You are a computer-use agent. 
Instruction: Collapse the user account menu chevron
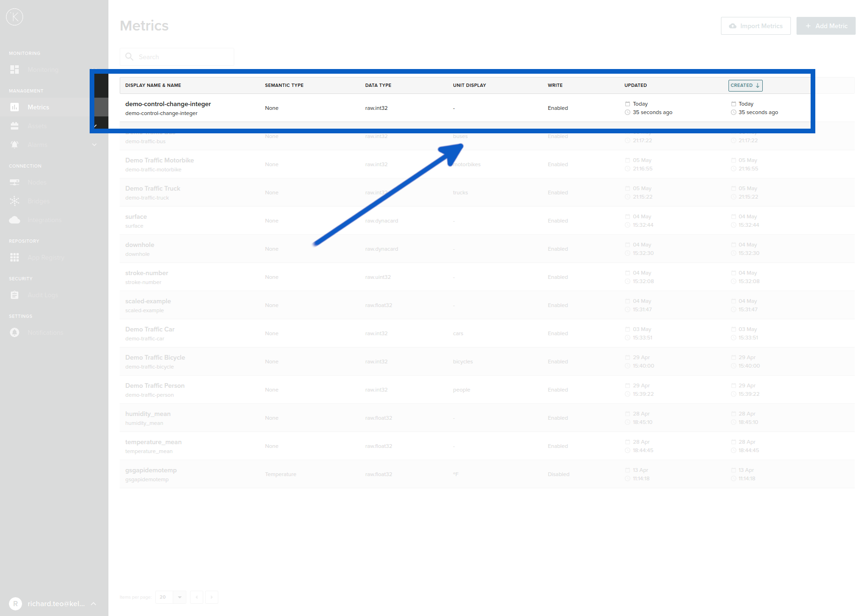coord(93,604)
